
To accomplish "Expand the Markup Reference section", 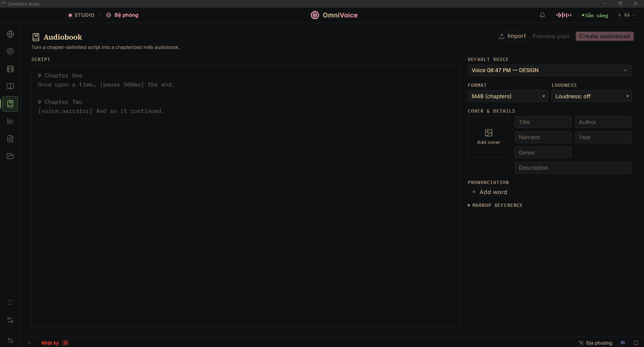I will pos(495,205).
